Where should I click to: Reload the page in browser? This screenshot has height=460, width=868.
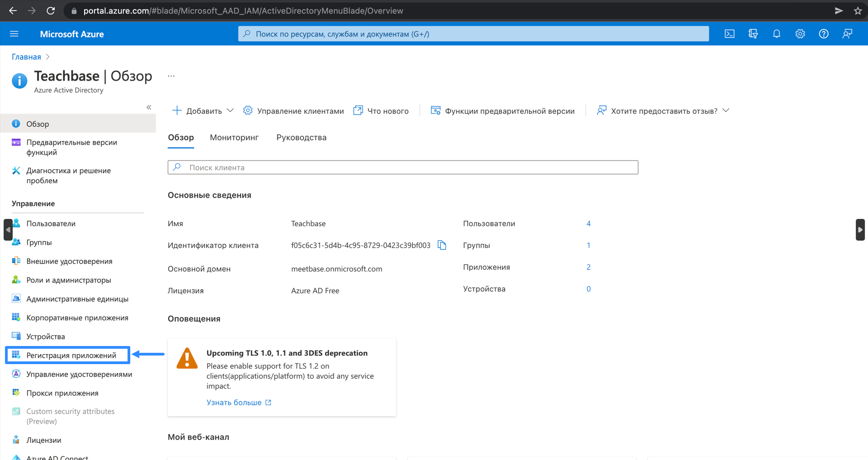coord(51,11)
